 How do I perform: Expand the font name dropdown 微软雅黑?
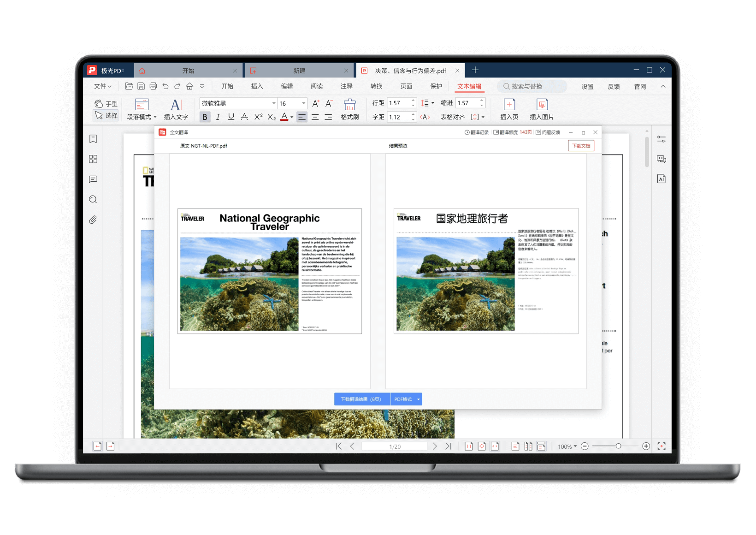tap(273, 103)
